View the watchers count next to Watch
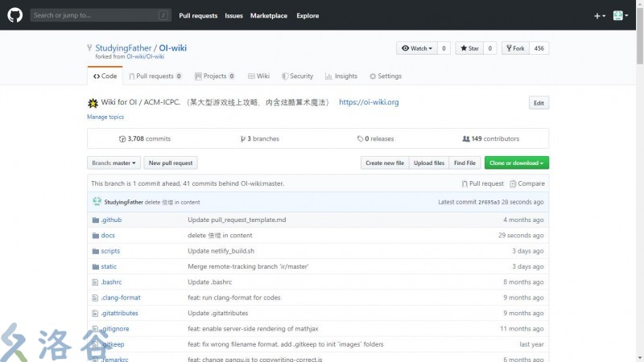Image resolution: width=644 pixels, height=362 pixels. click(x=444, y=48)
